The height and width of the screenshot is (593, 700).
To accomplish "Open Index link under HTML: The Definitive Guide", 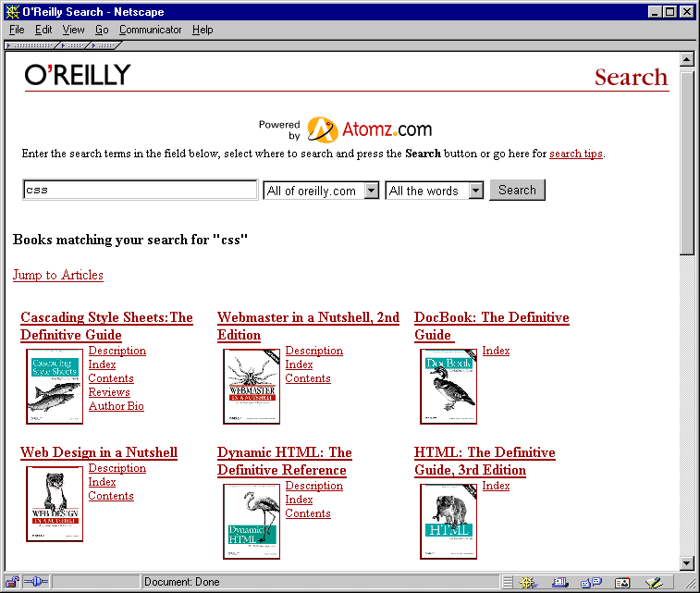I will click(x=496, y=486).
